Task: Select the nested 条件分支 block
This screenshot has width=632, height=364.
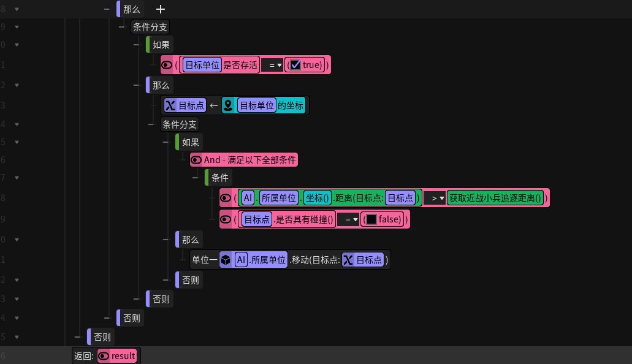Action: tap(180, 124)
